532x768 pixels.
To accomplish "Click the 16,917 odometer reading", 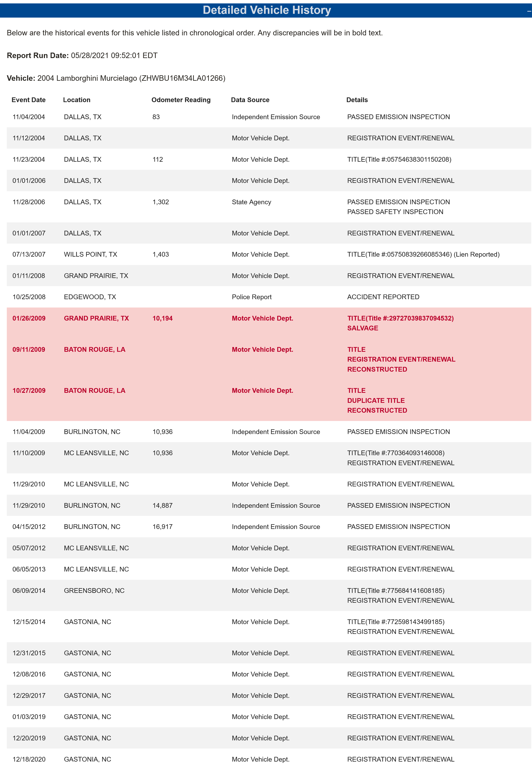I will (x=162, y=526).
